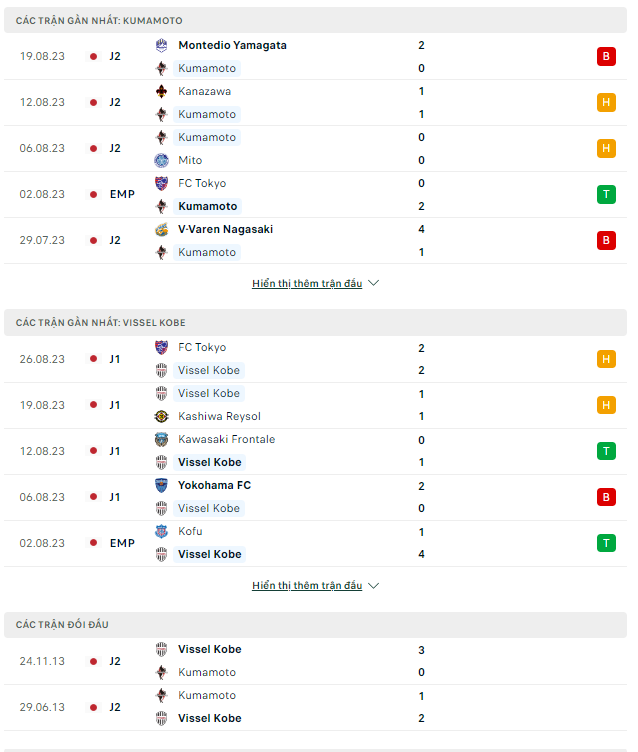Select the 'Các trận đối đầu' section header
Image resolution: width=638 pixels, height=752 pixels.
315,624
